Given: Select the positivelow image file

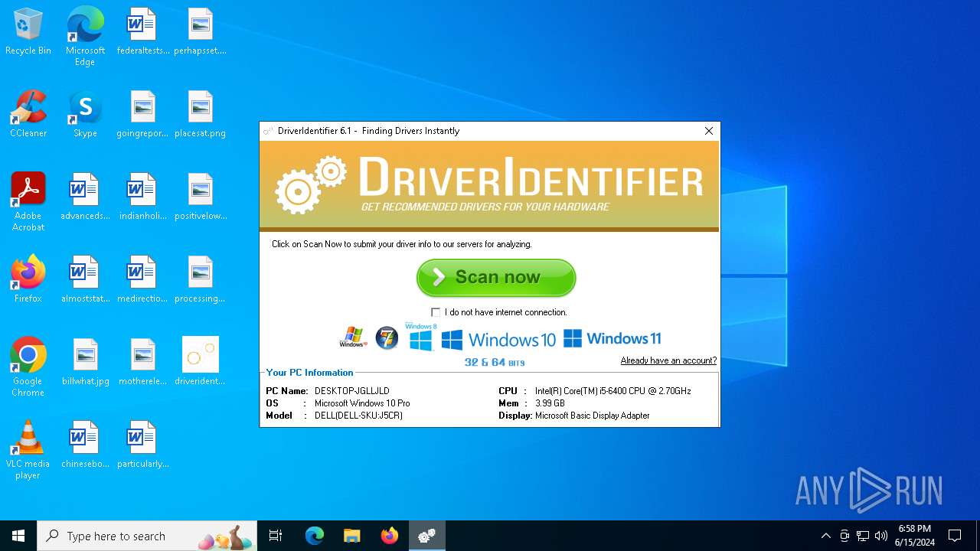Looking at the screenshot, I should coord(200,197).
